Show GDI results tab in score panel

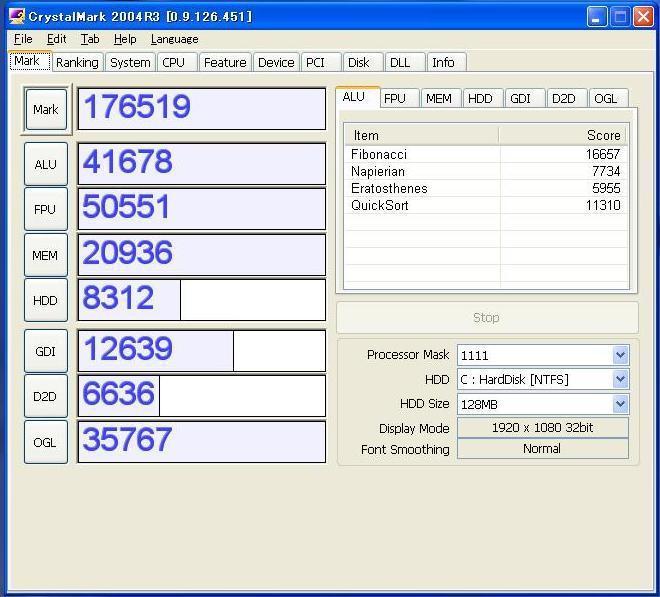[524, 99]
